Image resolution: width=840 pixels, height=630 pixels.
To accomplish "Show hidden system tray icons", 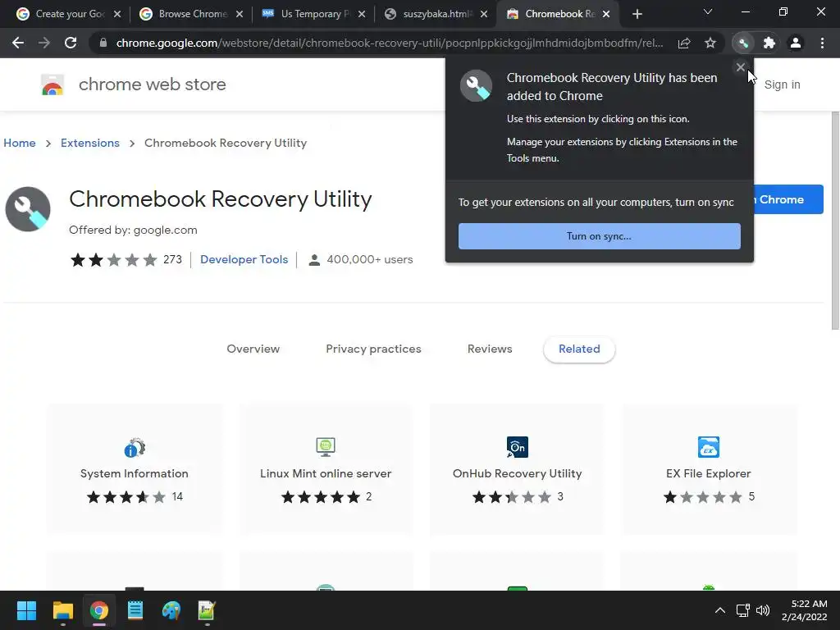I will click(x=720, y=610).
